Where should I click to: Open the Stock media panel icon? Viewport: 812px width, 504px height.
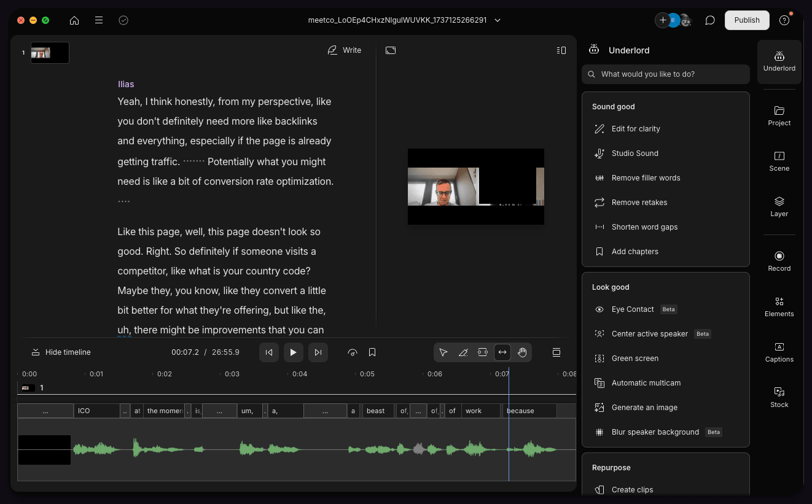tap(779, 397)
